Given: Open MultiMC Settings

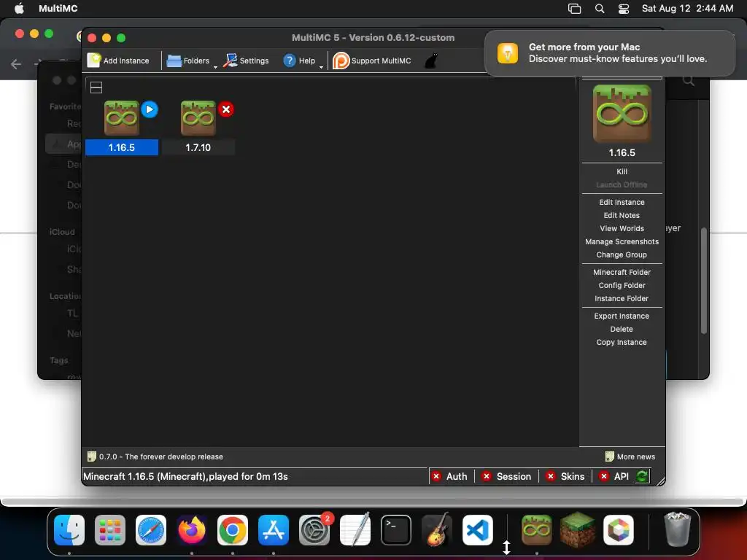Looking at the screenshot, I should pos(246,61).
